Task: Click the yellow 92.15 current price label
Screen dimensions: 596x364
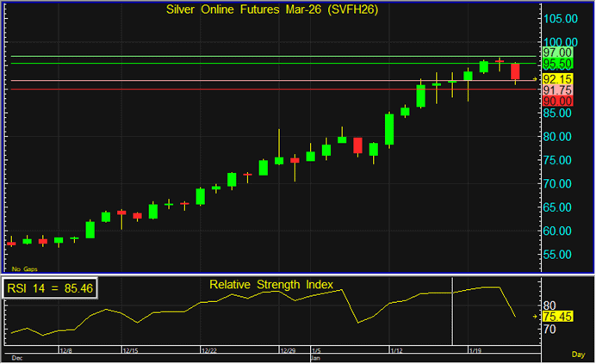Action: [557, 78]
